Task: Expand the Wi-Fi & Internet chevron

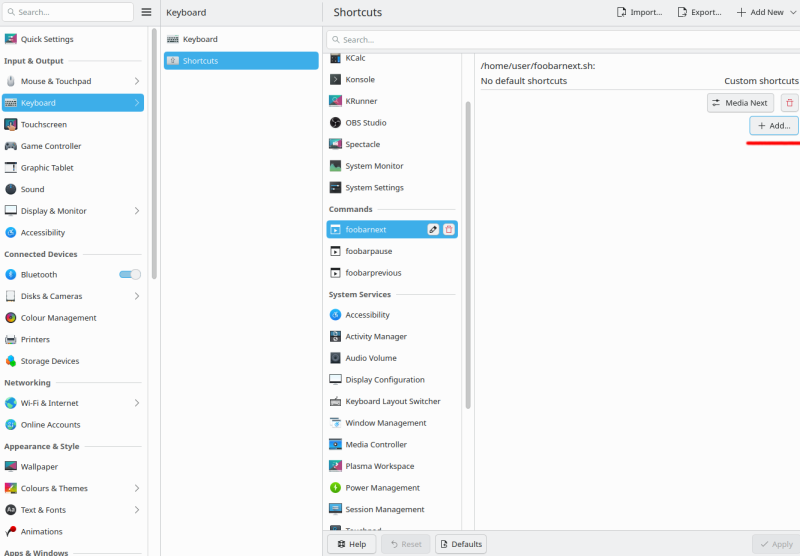Action: click(x=137, y=403)
